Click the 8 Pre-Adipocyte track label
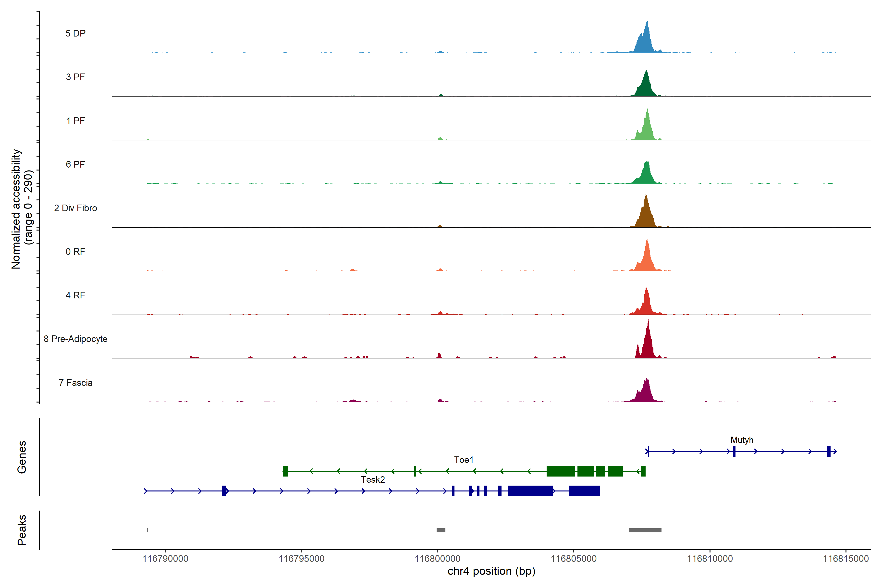 click(75, 339)
